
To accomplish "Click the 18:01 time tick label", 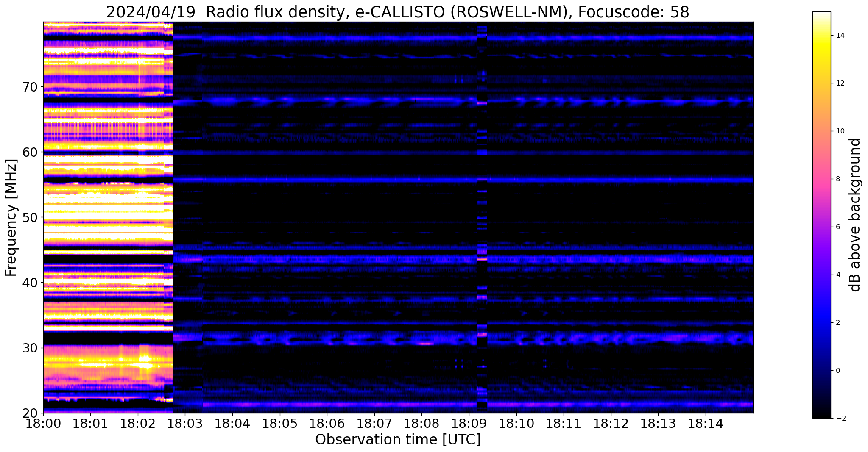I will [90, 423].
